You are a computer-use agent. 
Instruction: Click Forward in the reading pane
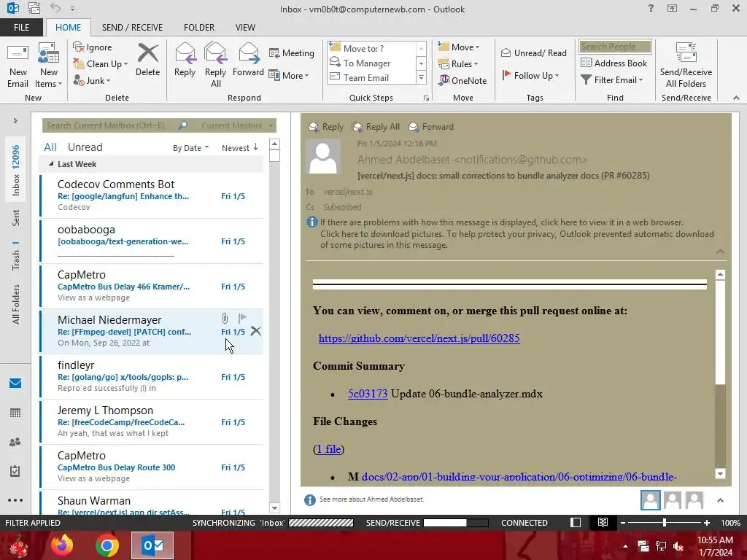432,127
